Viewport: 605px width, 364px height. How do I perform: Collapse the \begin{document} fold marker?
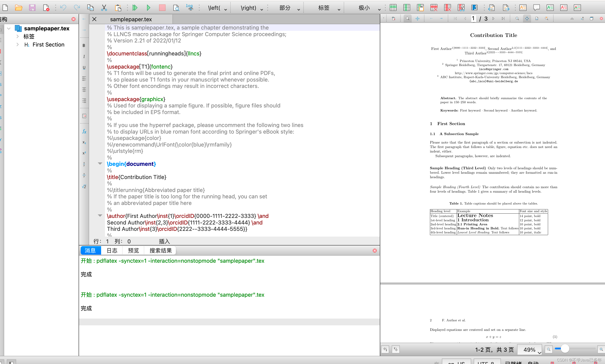click(100, 164)
